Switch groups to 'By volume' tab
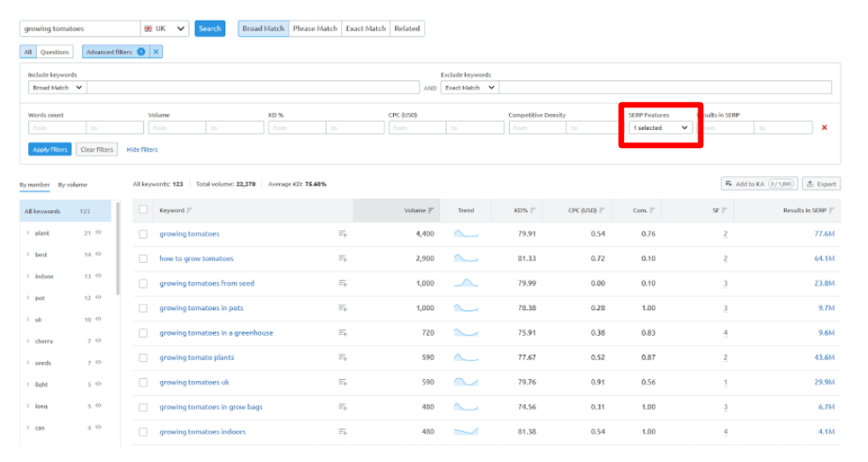Screen dimensions: 868x462 tap(73, 185)
